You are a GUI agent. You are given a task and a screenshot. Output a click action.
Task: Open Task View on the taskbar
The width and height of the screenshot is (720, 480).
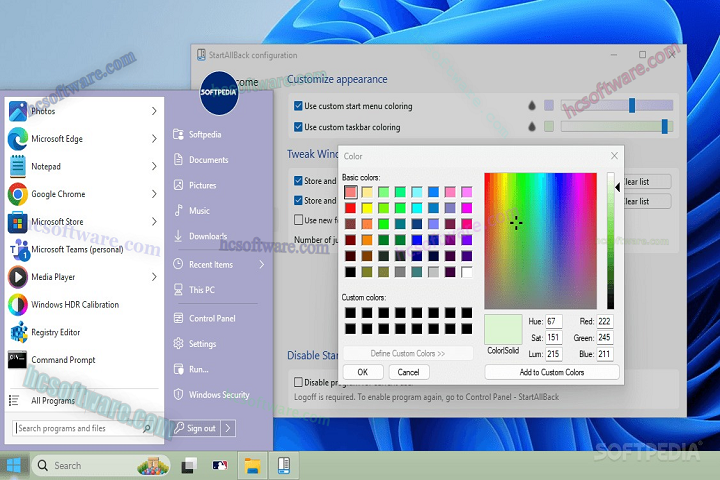pyautogui.click(x=189, y=466)
